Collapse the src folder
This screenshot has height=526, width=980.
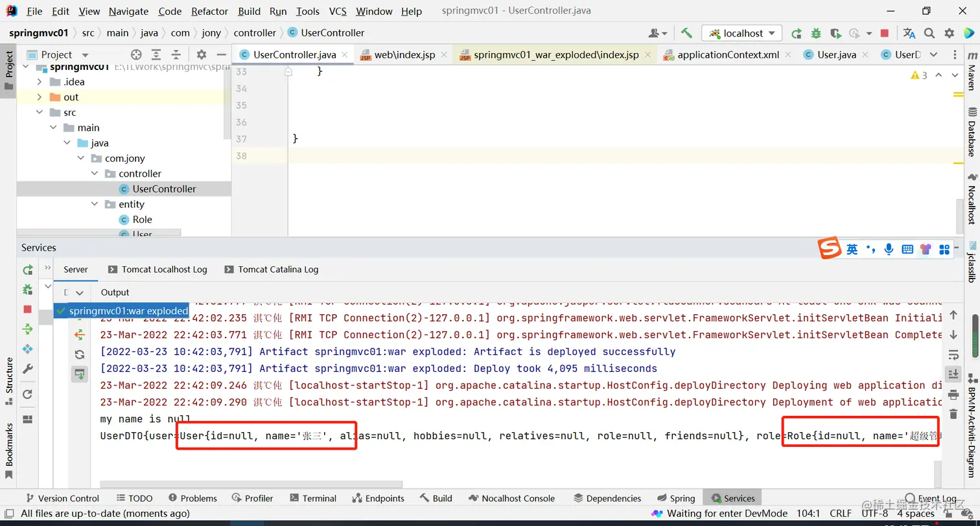point(40,113)
